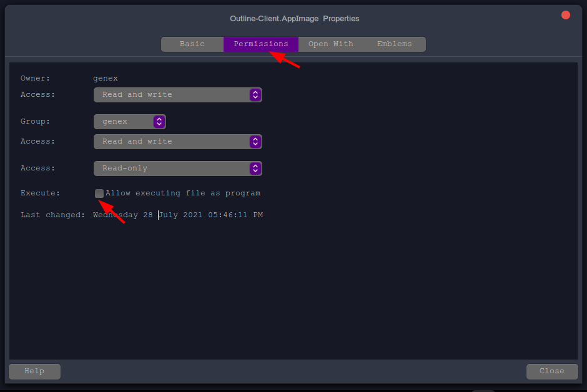Open the Read-only access dropdown
Screen dimensions: 587x392
pyautogui.click(x=178, y=169)
